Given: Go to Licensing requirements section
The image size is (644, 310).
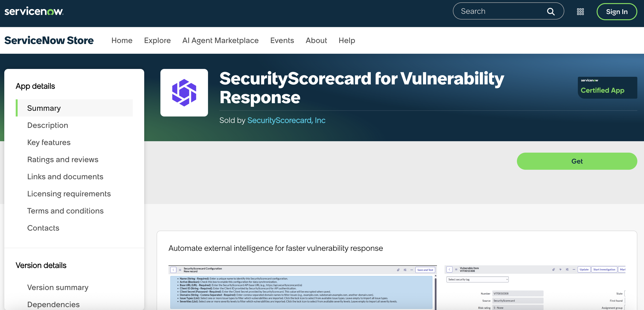Looking at the screenshot, I should tap(69, 194).
